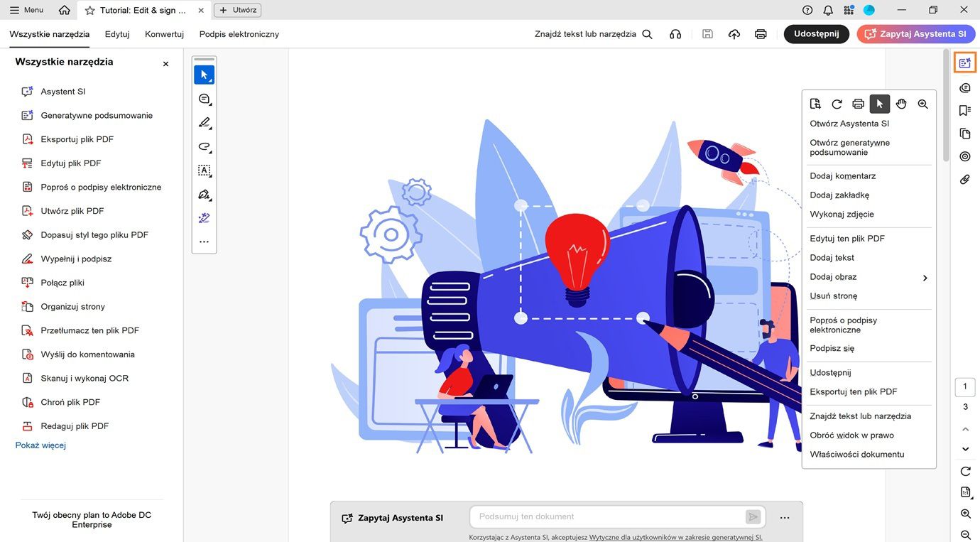Show the bookmarks panel from right rail
The height and width of the screenshot is (542, 980).
(x=964, y=111)
